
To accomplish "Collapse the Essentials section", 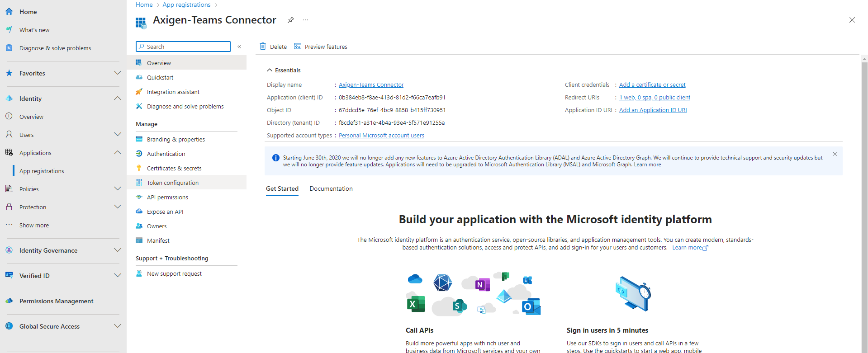I will 270,70.
